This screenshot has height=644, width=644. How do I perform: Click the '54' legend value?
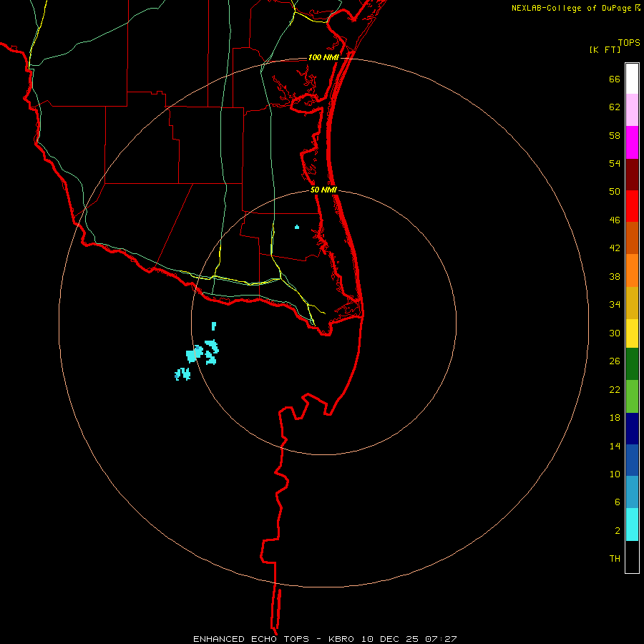[x=615, y=163]
